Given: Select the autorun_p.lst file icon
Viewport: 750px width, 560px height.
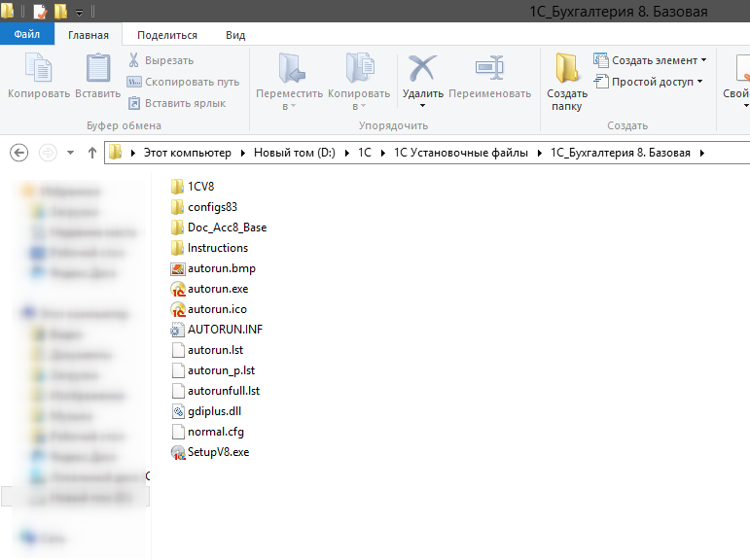Looking at the screenshot, I should tap(177, 370).
